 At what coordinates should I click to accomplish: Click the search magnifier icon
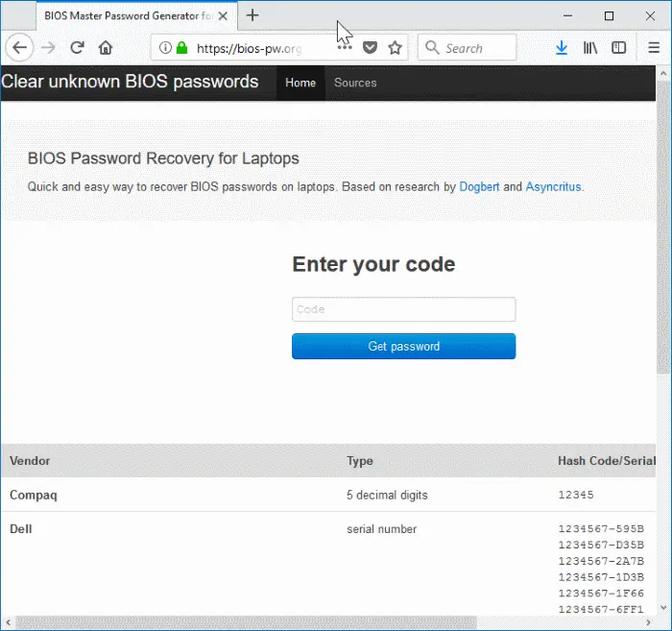(x=432, y=48)
